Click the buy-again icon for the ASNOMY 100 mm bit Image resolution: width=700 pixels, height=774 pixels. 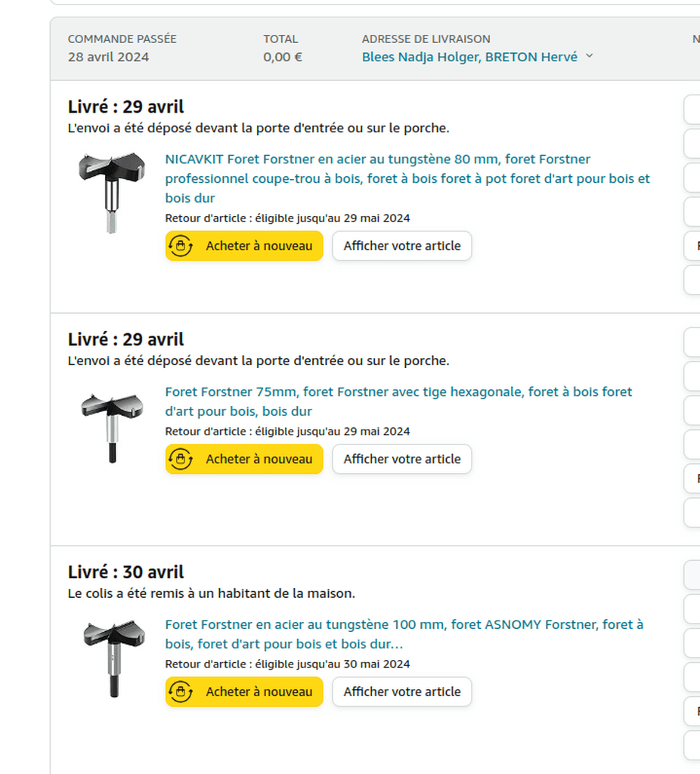click(x=181, y=692)
